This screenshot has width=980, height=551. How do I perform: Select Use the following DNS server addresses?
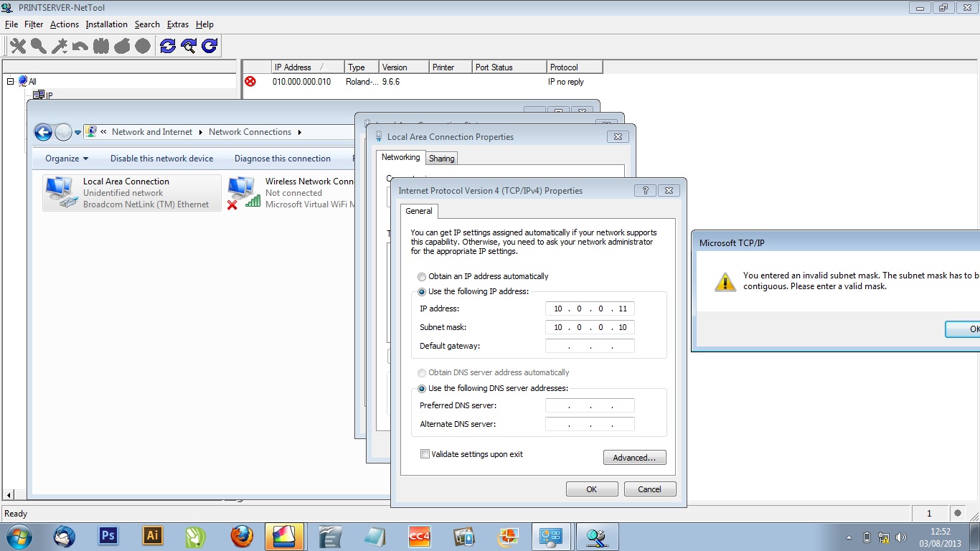(x=422, y=388)
